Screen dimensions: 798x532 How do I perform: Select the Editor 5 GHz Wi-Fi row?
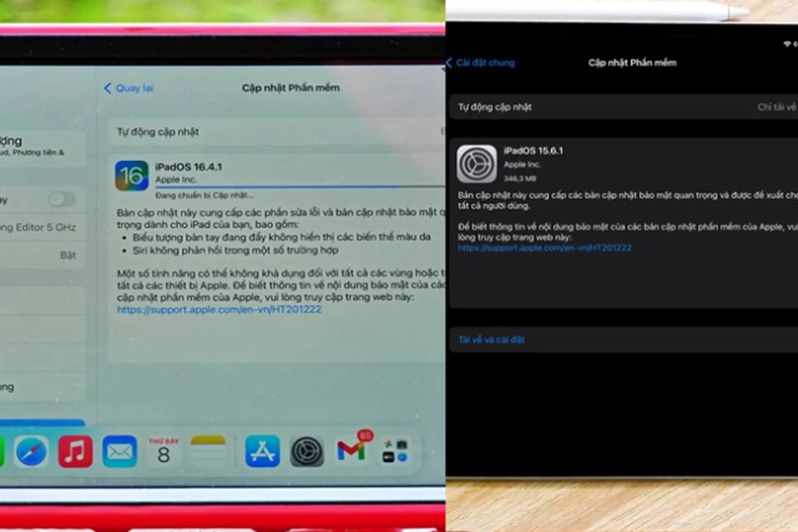[x=42, y=227]
